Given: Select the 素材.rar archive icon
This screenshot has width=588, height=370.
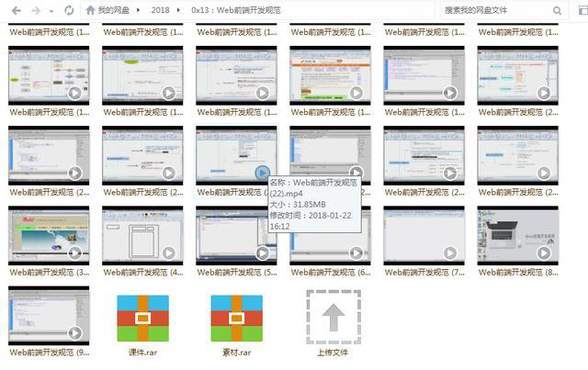Looking at the screenshot, I should [x=237, y=318].
